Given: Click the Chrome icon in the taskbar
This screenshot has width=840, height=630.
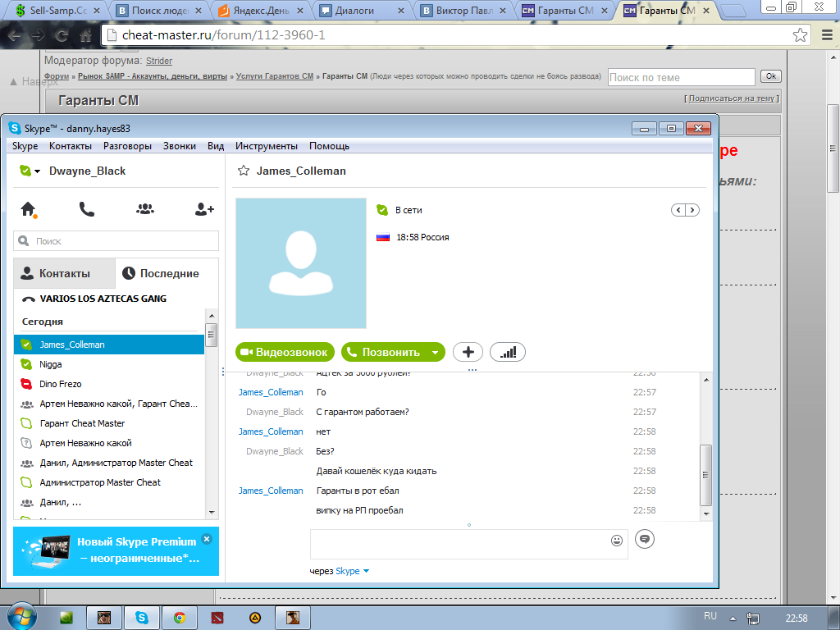Looking at the screenshot, I should pos(179,618).
